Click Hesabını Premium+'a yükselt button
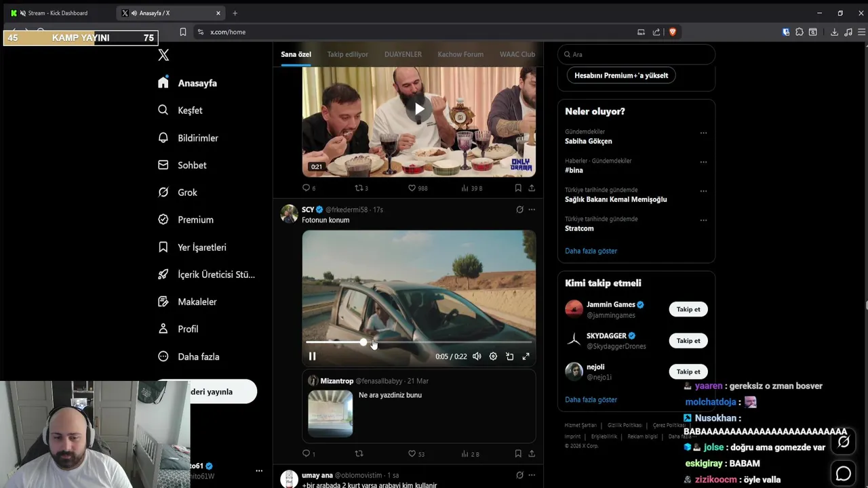 [621, 75]
